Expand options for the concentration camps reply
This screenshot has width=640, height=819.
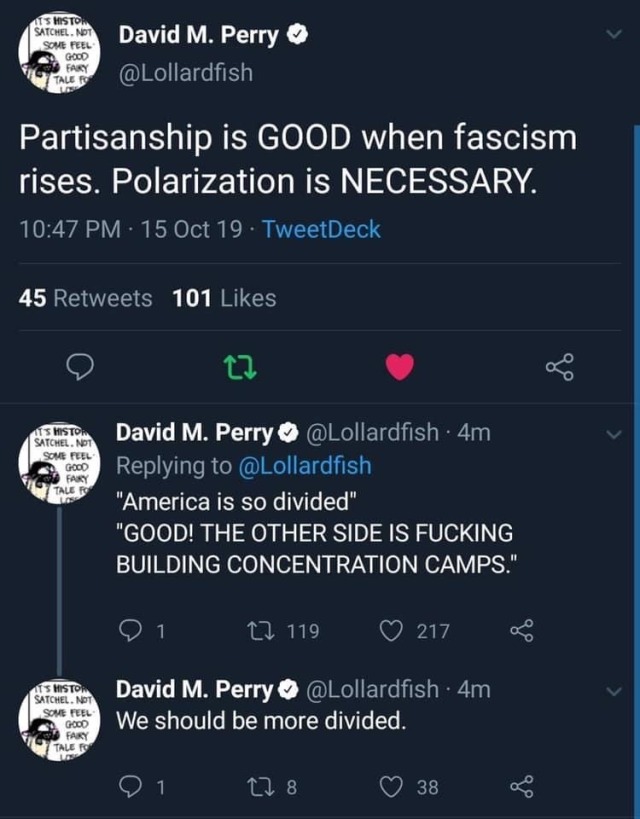click(614, 435)
